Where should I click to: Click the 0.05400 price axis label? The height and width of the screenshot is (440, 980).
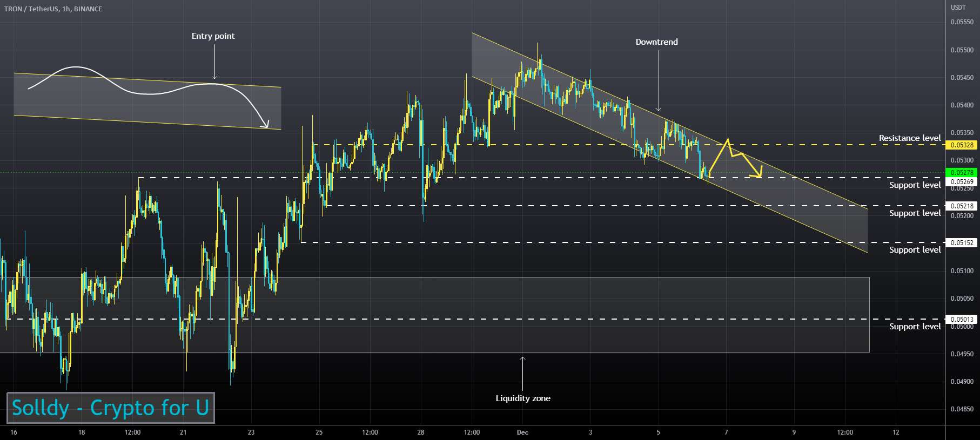pos(962,105)
